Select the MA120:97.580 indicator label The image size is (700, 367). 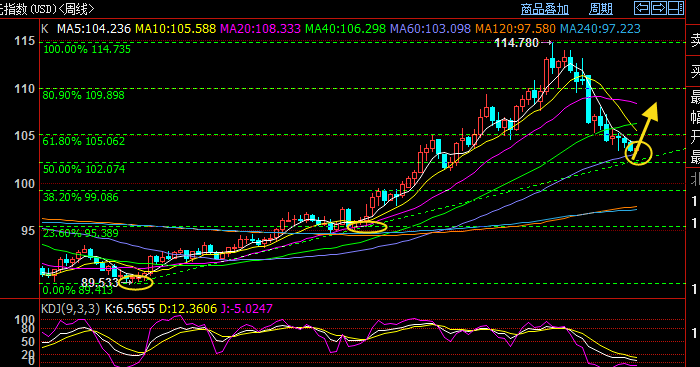point(515,29)
